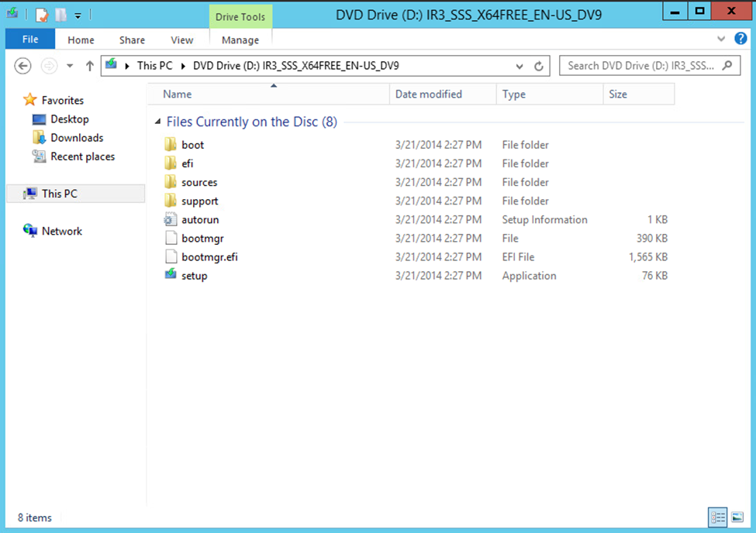The height and width of the screenshot is (533, 756).
Task: Select the bootmgr.efi file icon
Action: pos(171,257)
